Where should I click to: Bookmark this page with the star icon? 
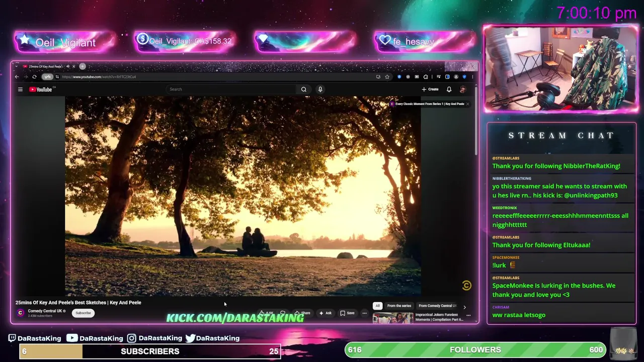(x=387, y=77)
